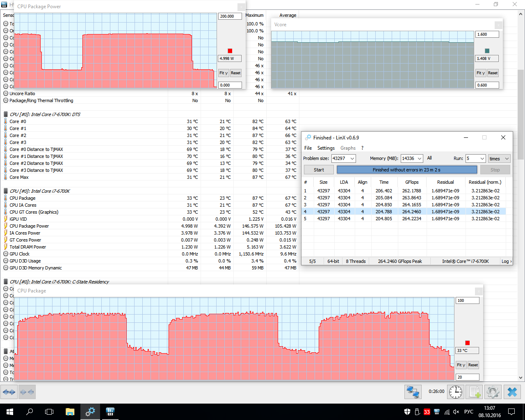Open Windows taskbar search
The image size is (525, 420).
[x=30, y=412]
